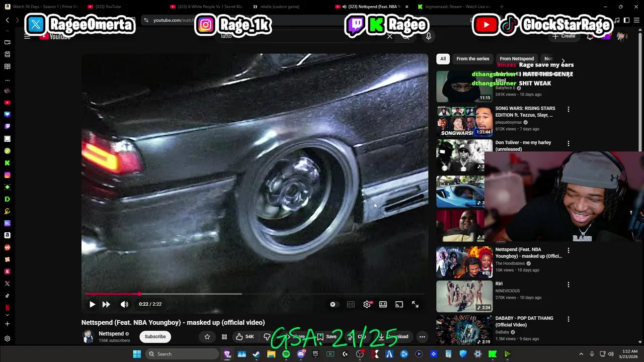
Task: Open options for SONG WARS video
Action: coord(569,109)
